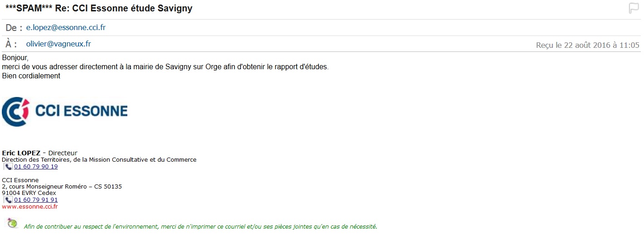Click the "De :" sender label
Screen dimensions: 644x235
click(x=14, y=28)
